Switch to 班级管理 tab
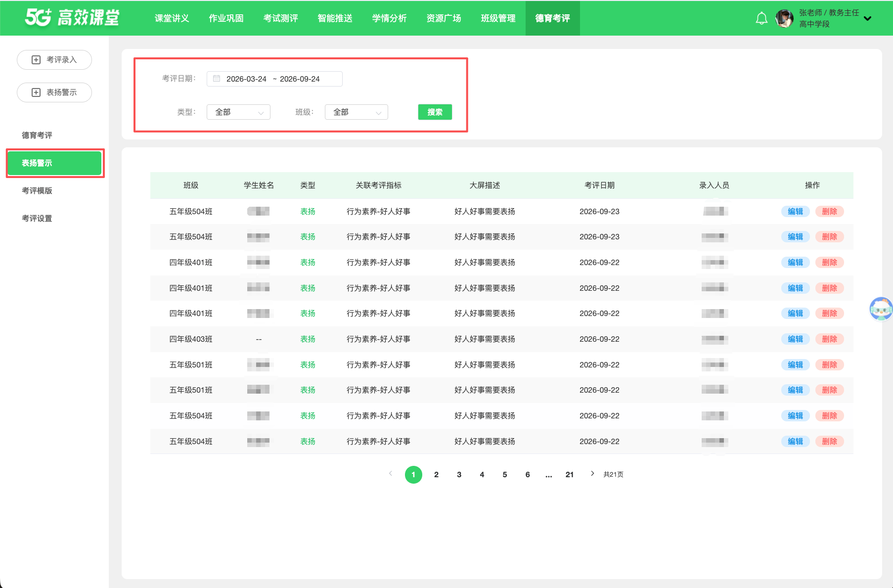This screenshot has width=893, height=588. click(x=498, y=18)
